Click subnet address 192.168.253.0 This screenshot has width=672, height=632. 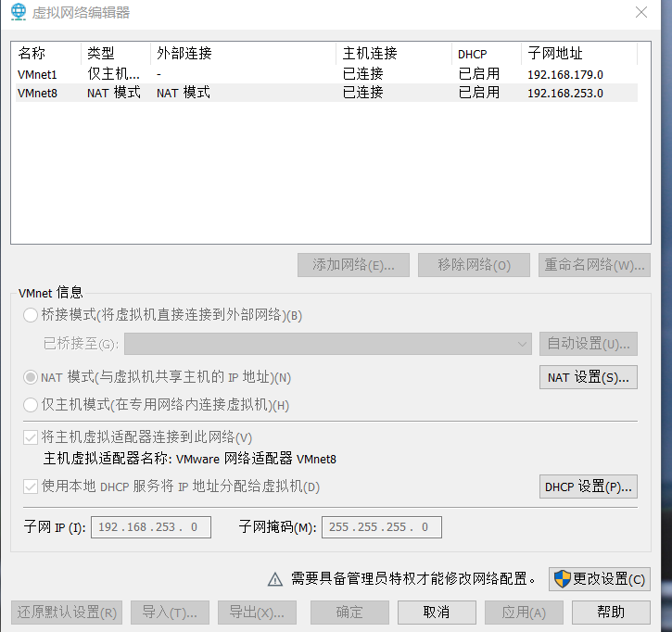pyautogui.click(x=564, y=93)
